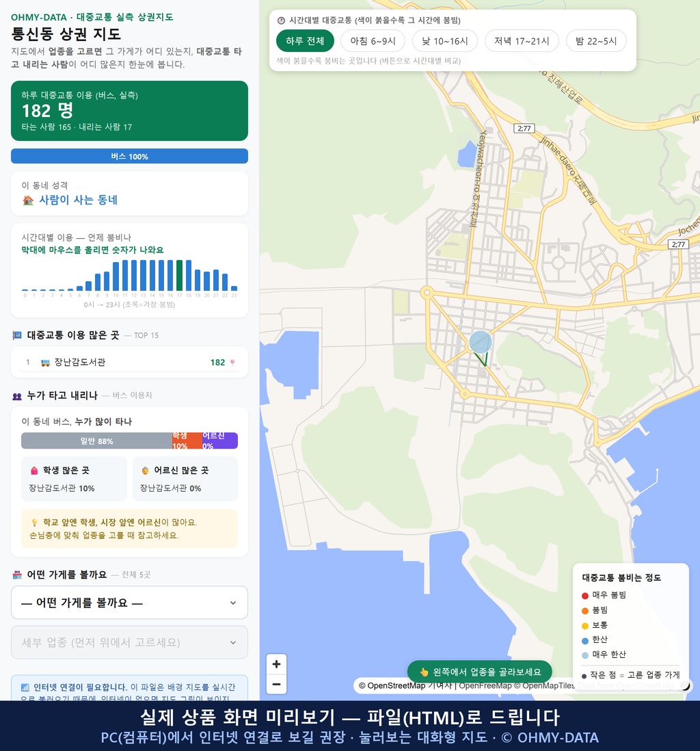Click the chart icon in 인터넷 연결이 필요합니다 notice

point(25,687)
